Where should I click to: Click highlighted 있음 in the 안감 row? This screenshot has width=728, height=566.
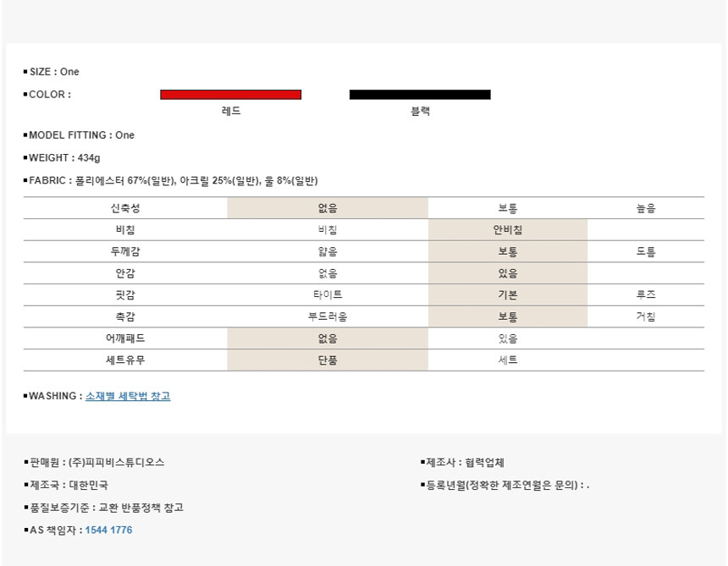(508, 273)
